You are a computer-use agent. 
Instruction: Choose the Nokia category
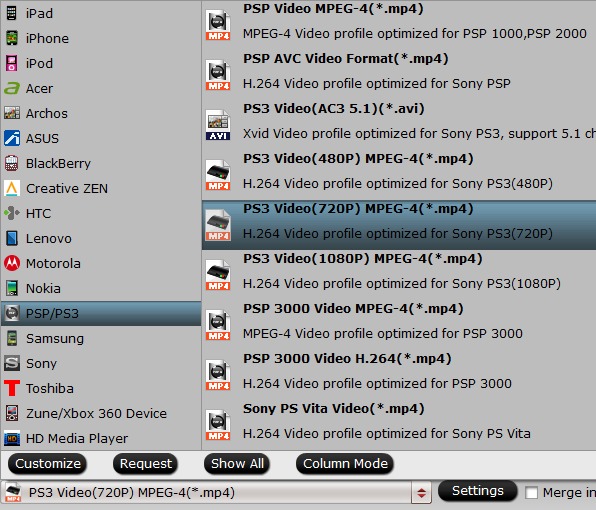point(101,288)
